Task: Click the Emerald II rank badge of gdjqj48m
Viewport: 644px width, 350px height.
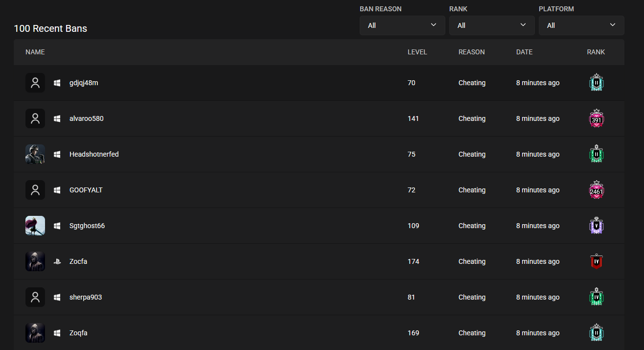Action: (x=597, y=83)
